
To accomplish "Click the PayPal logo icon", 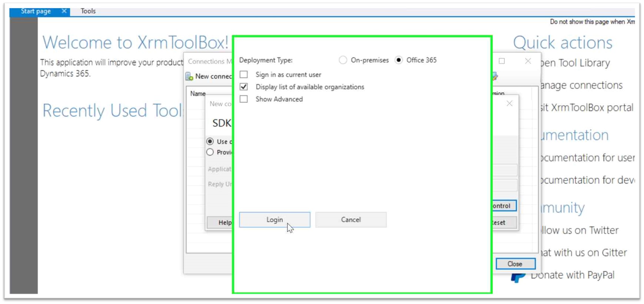I will pyautogui.click(x=518, y=277).
